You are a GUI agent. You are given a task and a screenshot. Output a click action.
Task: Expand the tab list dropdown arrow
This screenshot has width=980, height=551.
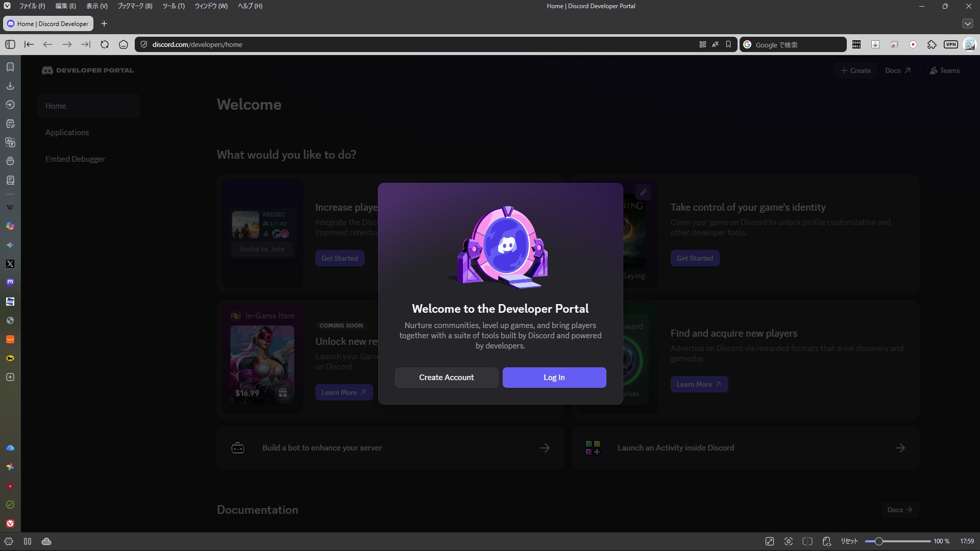[968, 23]
